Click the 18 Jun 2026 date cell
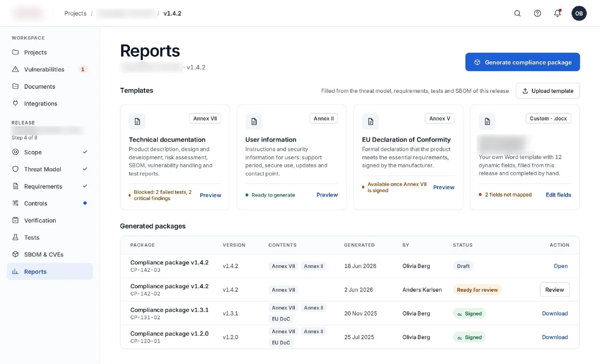This screenshot has height=364, width=600. click(360, 266)
